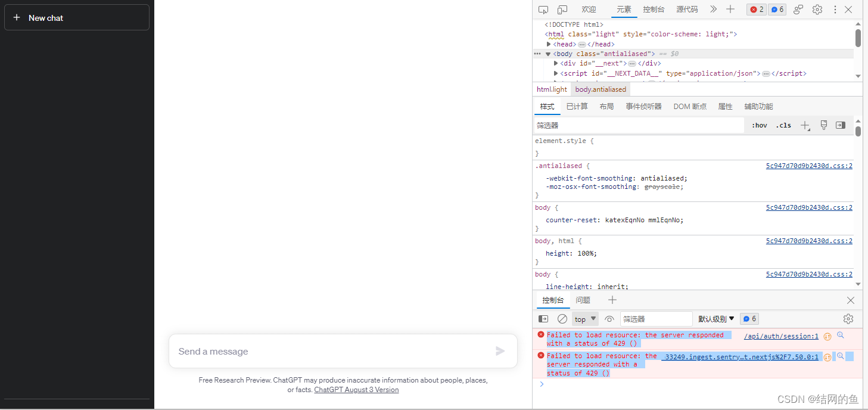Select the 属性 properties tab

725,107
